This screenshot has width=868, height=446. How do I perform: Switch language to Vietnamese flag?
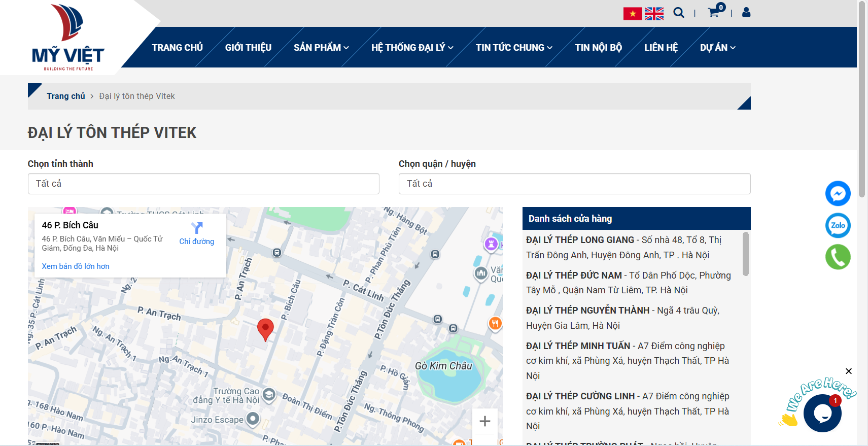tap(633, 14)
